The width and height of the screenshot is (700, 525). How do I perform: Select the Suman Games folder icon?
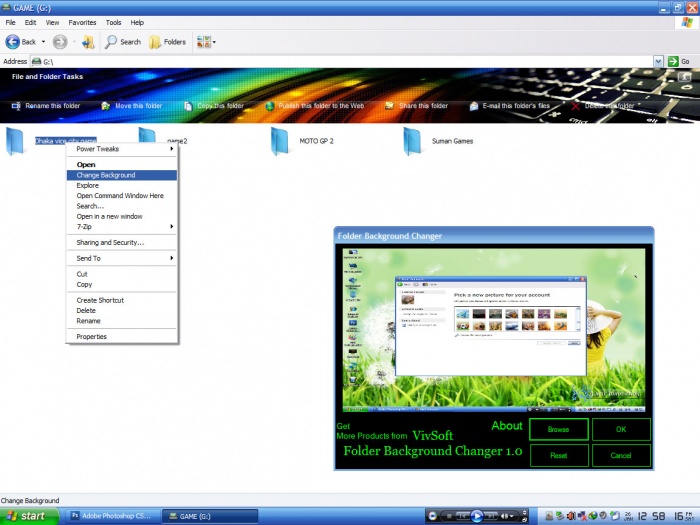(x=412, y=141)
